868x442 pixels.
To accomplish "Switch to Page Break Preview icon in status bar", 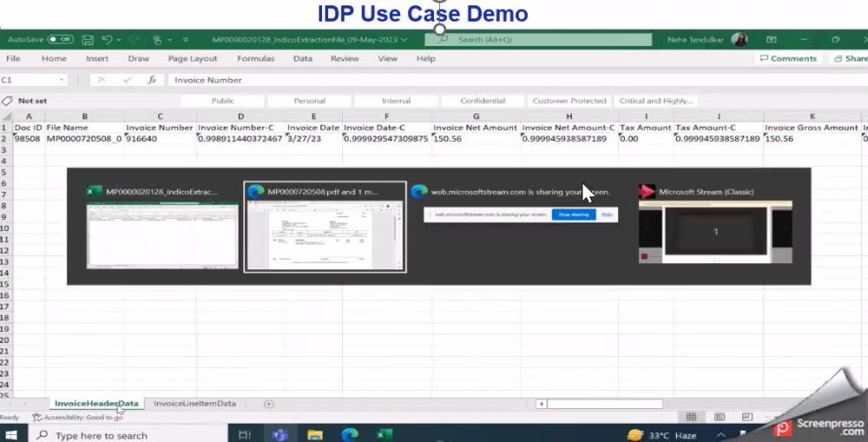I will 746,417.
